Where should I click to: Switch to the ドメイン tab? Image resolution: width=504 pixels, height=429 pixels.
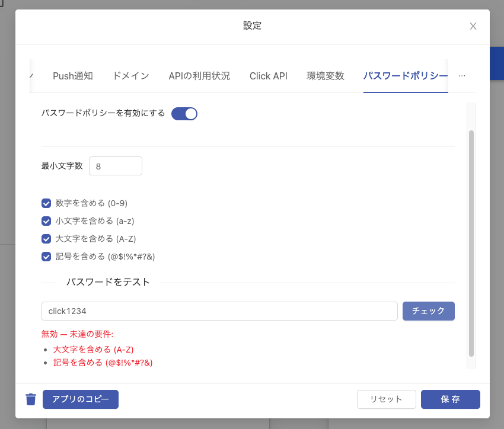point(131,76)
